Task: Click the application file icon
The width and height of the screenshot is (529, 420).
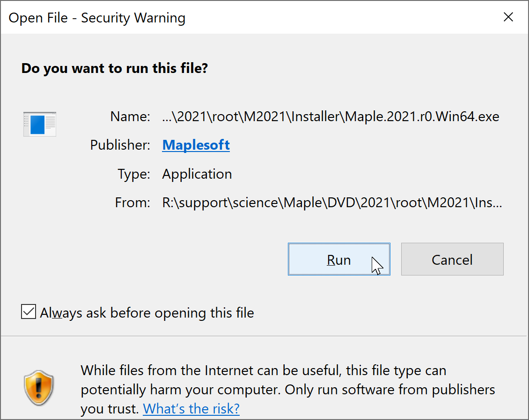Action: coord(40,124)
